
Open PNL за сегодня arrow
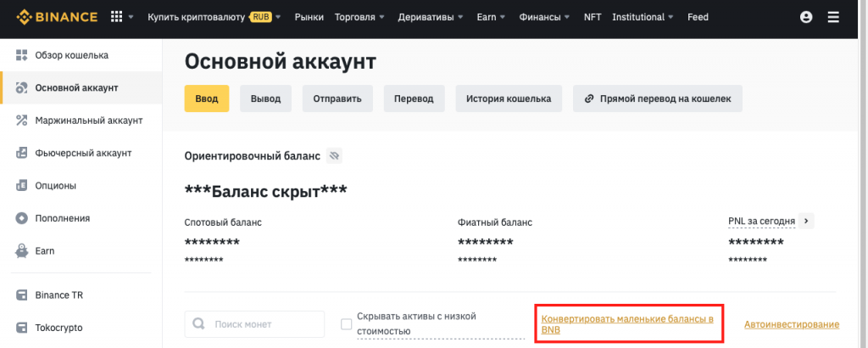[x=807, y=221]
